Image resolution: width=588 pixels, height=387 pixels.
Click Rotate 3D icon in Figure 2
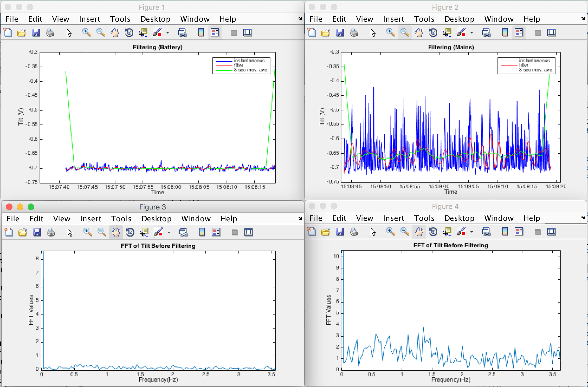(433, 33)
